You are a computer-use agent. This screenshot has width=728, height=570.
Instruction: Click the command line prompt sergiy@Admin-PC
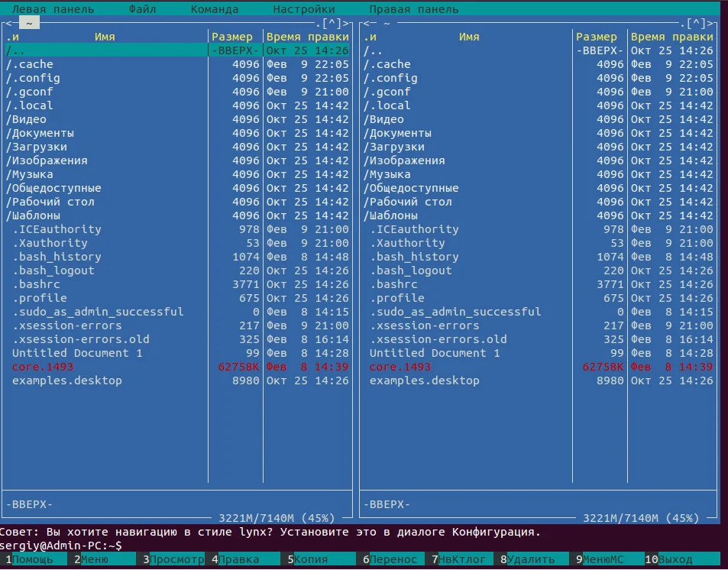coord(58,546)
